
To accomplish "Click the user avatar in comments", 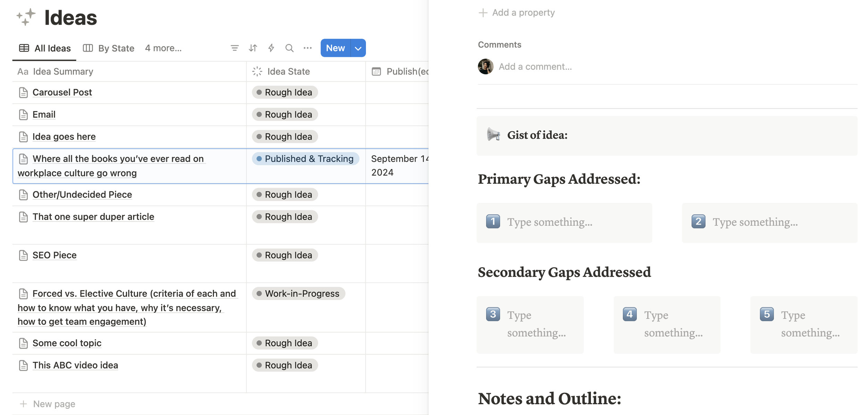I will click(485, 66).
